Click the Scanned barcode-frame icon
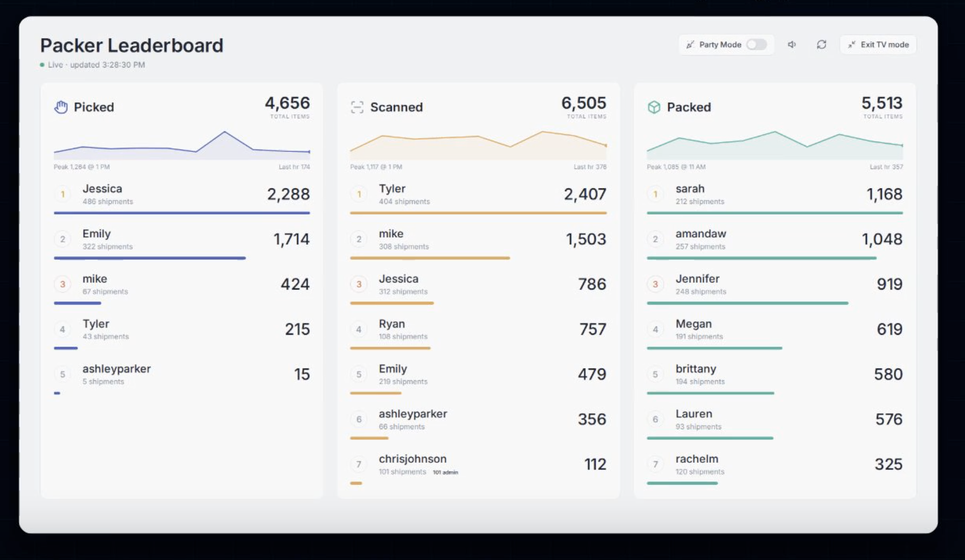Screen dimensions: 965x560 [x=357, y=107]
